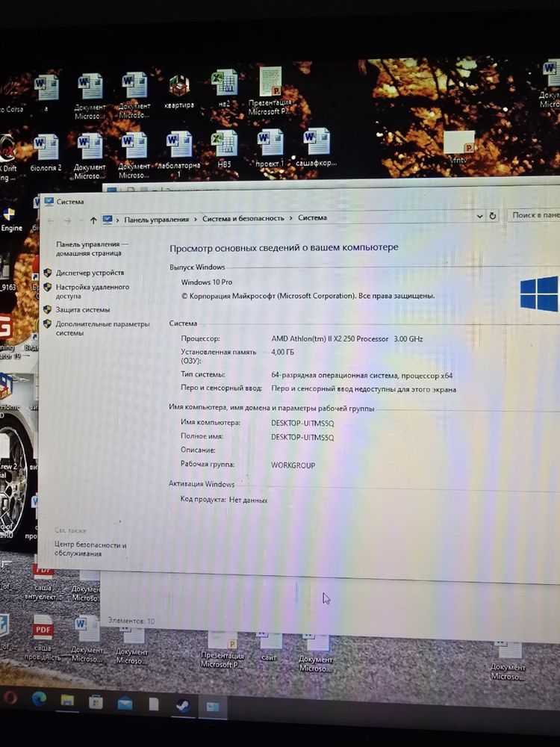Launch Steam from the taskbar
Viewport: 560px width, 747px height.
[x=182, y=706]
